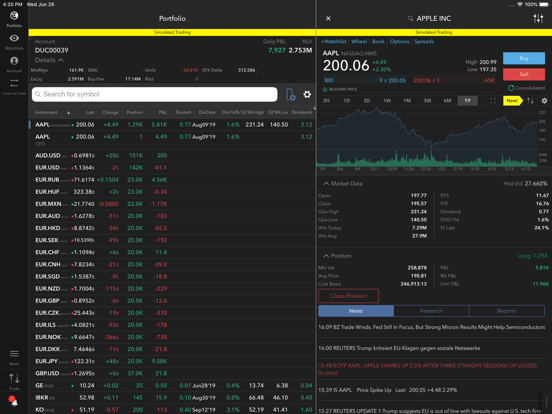Sort by the P&L column header
The width and height of the screenshot is (552, 414).
[163, 112]
